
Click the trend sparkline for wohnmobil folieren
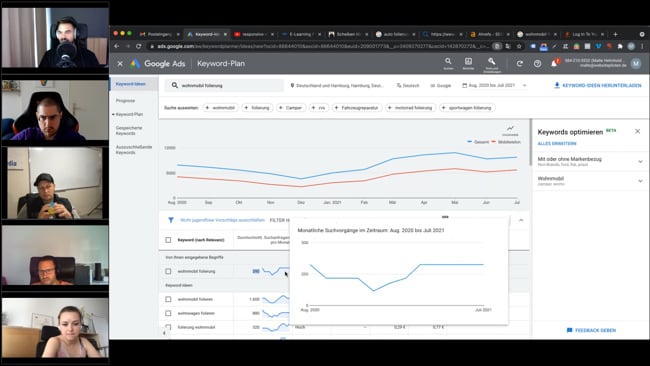click(276, 299)
